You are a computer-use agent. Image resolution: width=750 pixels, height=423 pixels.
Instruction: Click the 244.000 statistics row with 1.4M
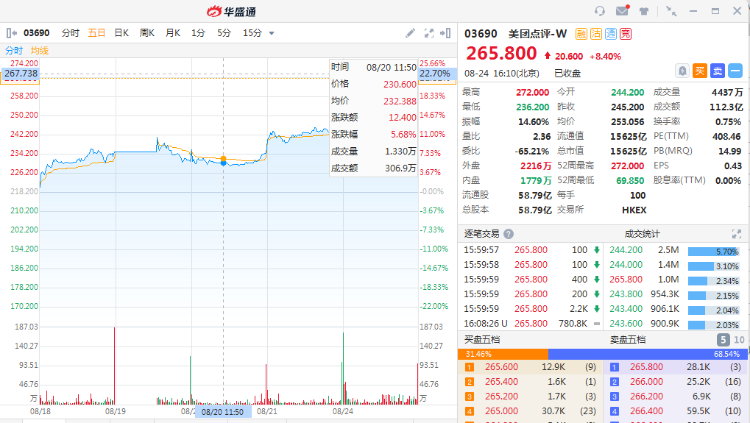point(675,265)
